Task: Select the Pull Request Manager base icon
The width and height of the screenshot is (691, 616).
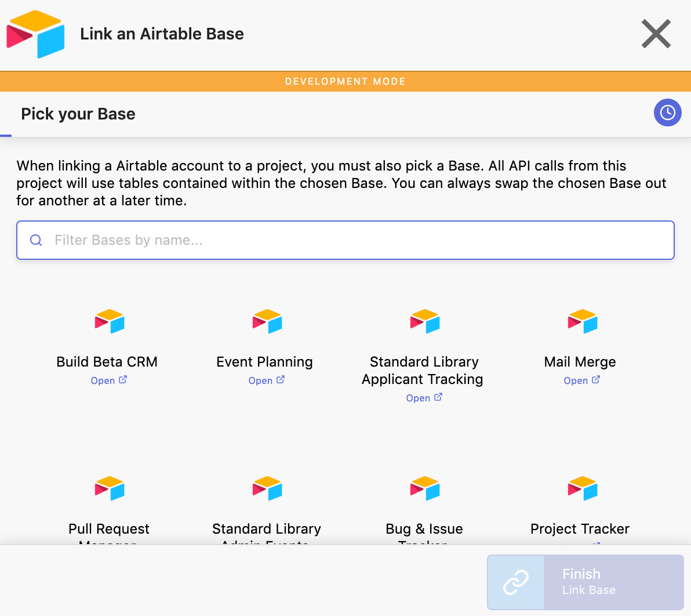Action: pyautogui.click(x=110, y=488)
